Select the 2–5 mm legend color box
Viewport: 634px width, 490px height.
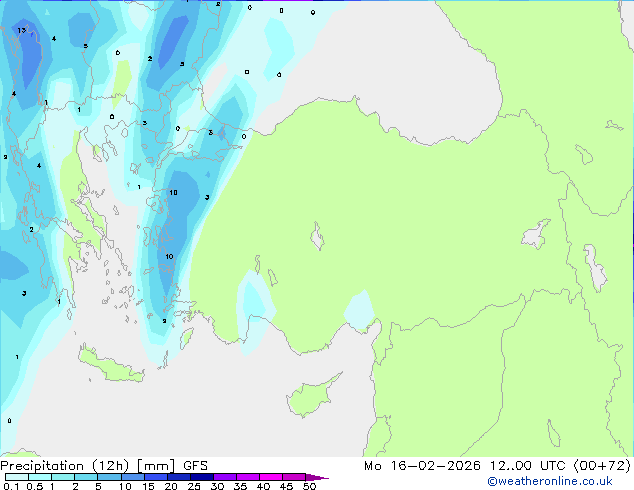pos(86,477)
